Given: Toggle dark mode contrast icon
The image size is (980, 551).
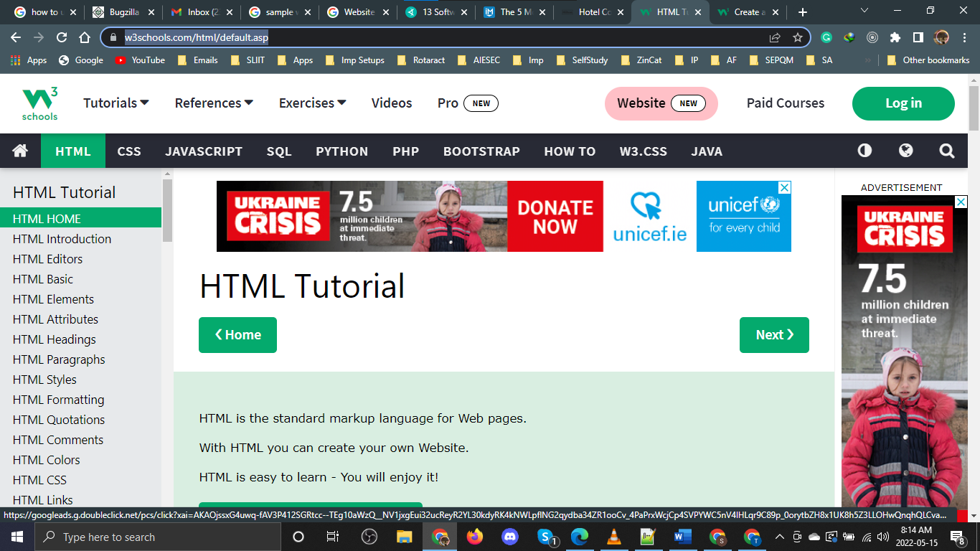Looking at the screenshot, I should click(864, 151).
